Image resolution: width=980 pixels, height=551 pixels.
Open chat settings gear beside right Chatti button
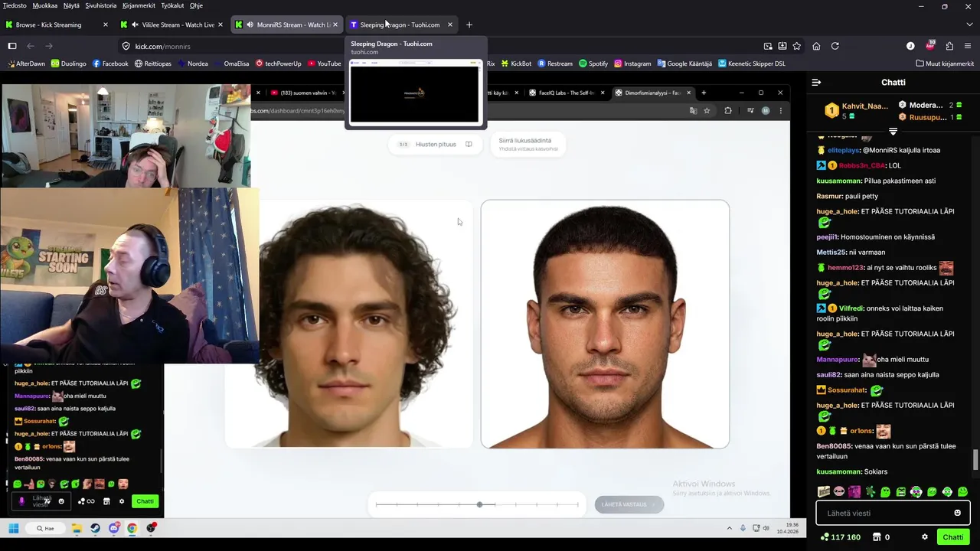point(925,537)
